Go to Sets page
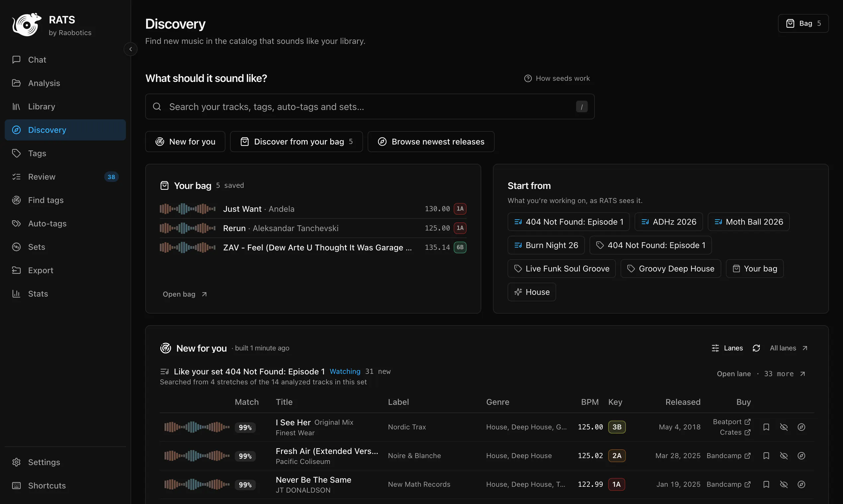Image resolution: width=843 pixels, height=504 pixels. click(65, 247)
